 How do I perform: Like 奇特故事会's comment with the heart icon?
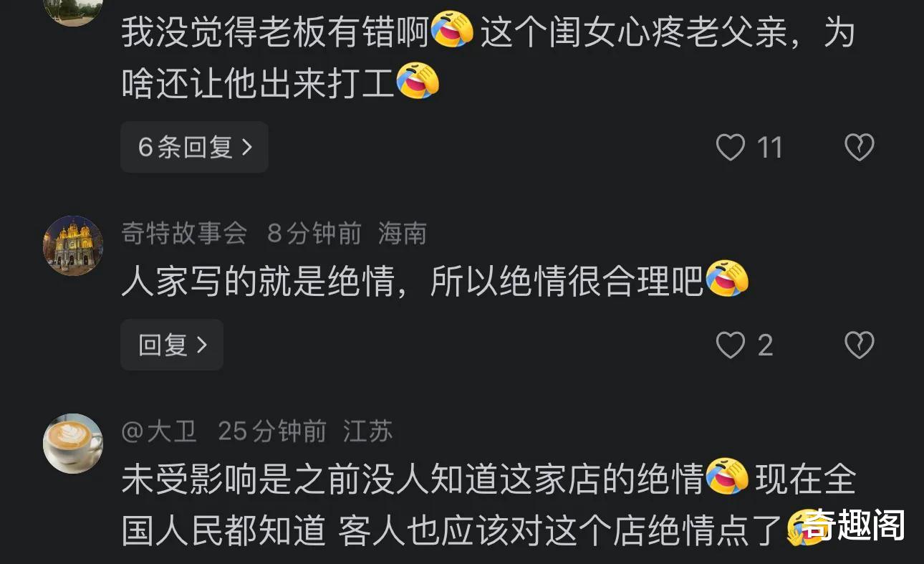click(x=731, y=345)
